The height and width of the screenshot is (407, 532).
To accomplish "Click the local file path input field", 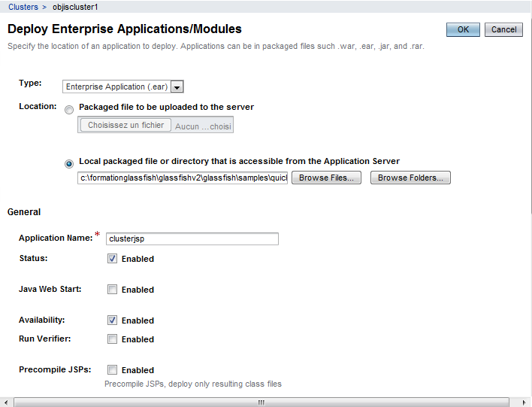I will 183,178.
